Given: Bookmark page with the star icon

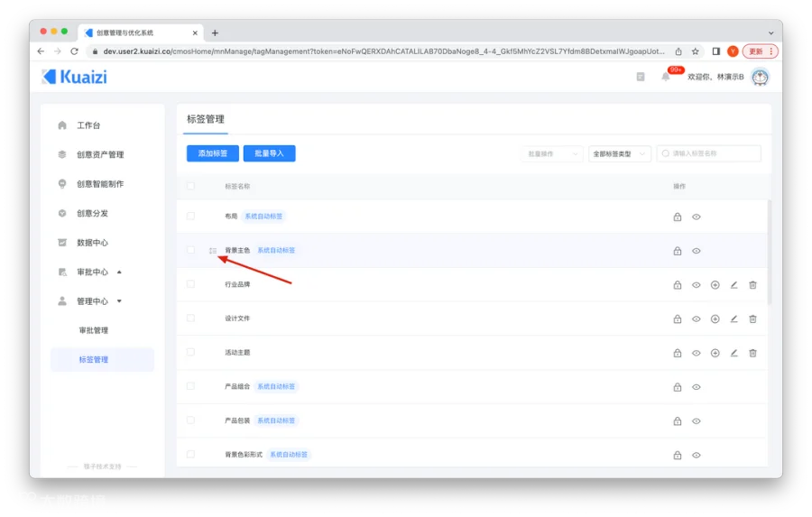Looking at the screenshot, I should coord(696,51).
